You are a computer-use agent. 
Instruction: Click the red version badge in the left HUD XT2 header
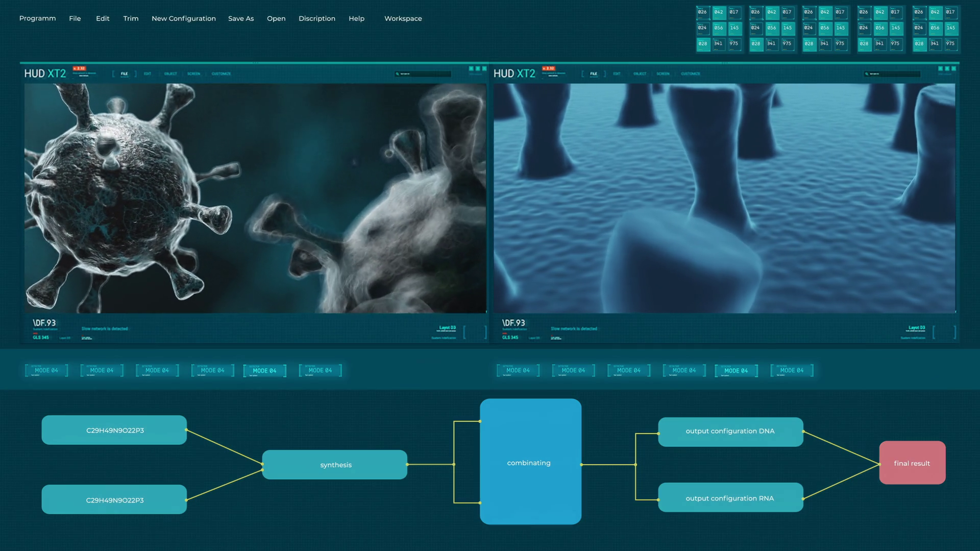coord(79,68)
